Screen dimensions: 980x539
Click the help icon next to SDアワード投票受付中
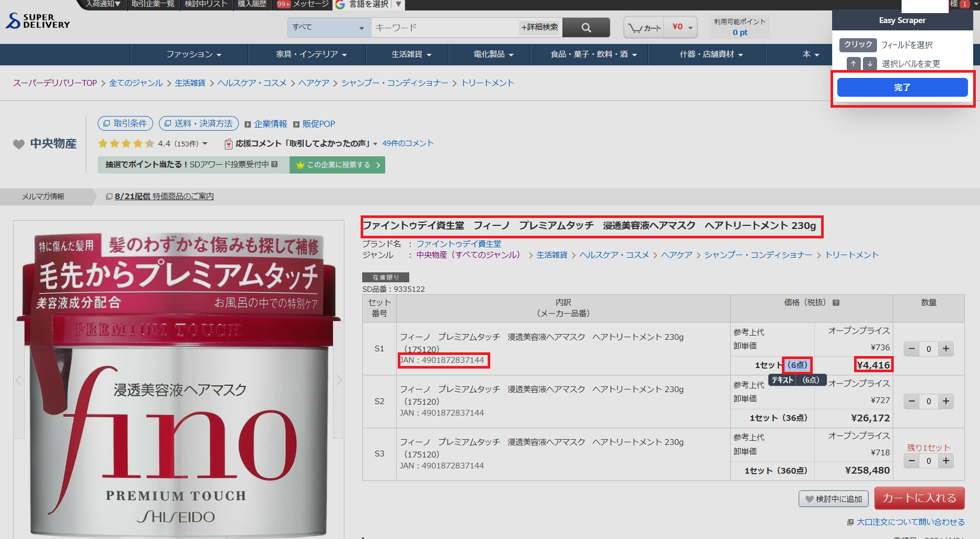coord(274,164)
